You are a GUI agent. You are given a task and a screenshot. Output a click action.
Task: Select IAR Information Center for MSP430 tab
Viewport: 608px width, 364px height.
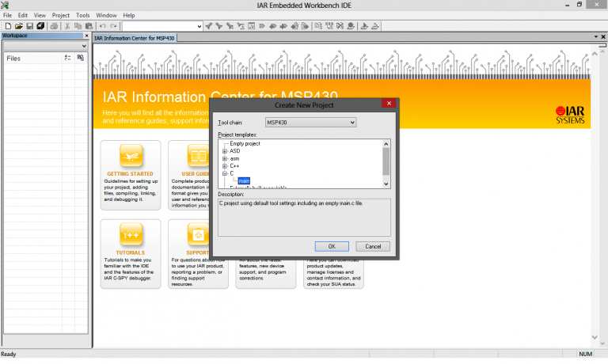tap(135, 38)
